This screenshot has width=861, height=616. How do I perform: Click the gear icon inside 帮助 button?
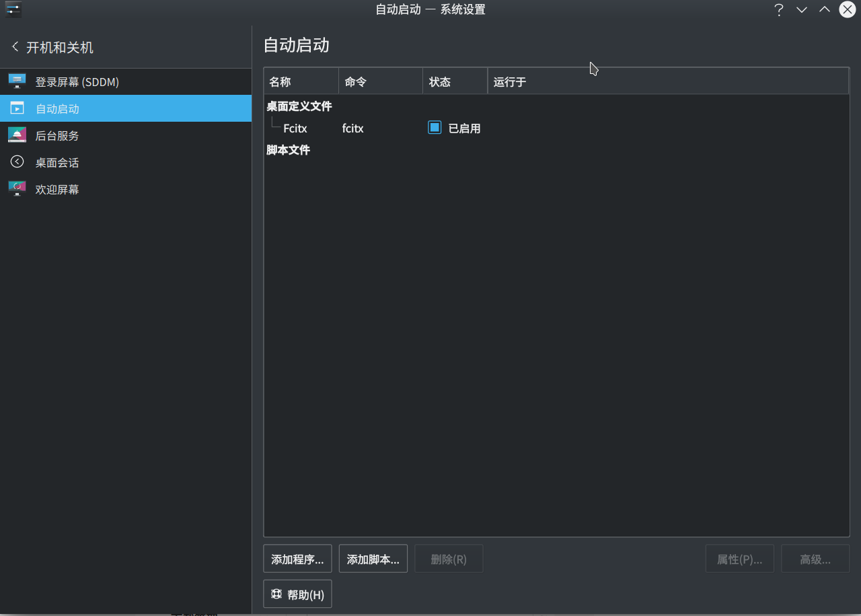tap(276, 593)
